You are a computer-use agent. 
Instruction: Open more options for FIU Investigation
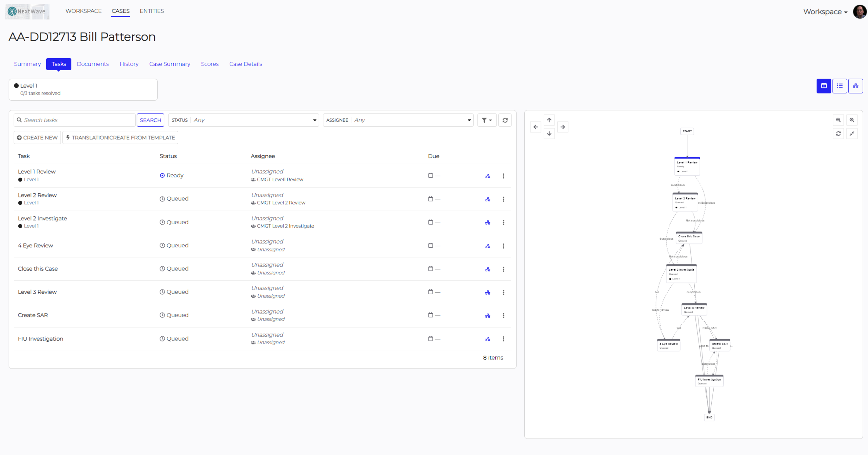point(503,339)
